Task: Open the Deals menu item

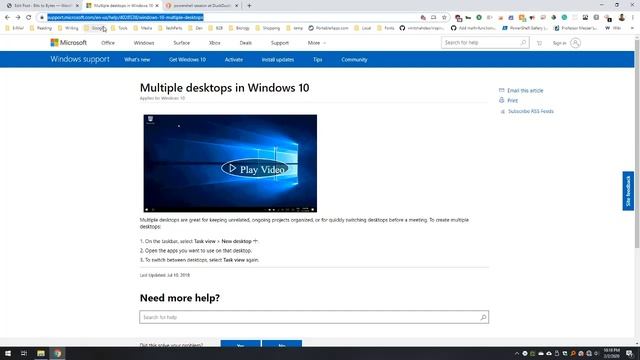Action: [x=246, y=43]
